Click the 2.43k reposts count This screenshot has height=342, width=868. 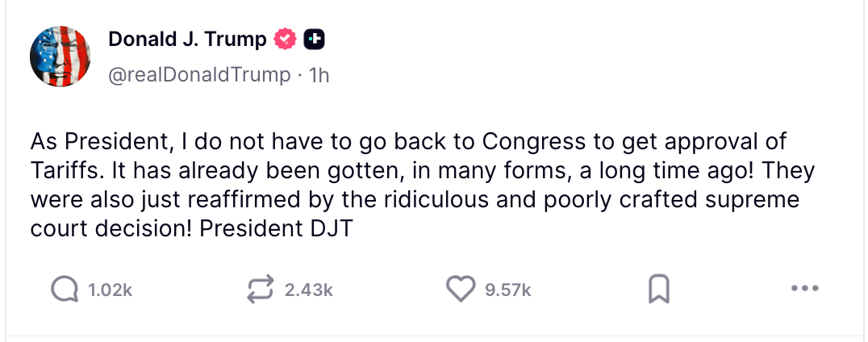tap(308, 290)
